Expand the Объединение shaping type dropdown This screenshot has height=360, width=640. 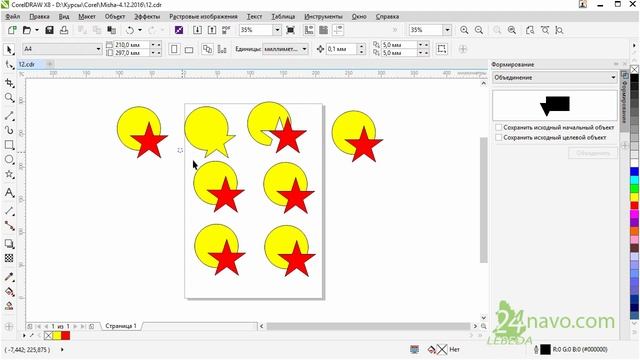coord(613,78)
